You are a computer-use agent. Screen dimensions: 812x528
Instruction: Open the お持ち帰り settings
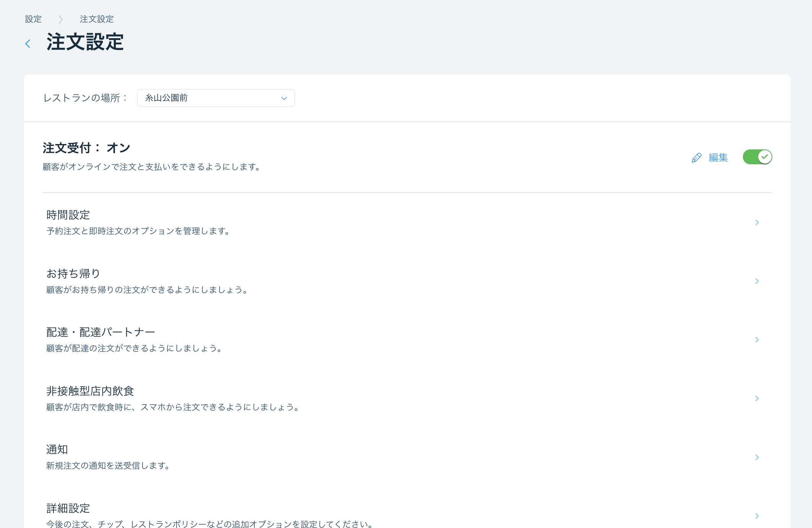click(73, 274)
